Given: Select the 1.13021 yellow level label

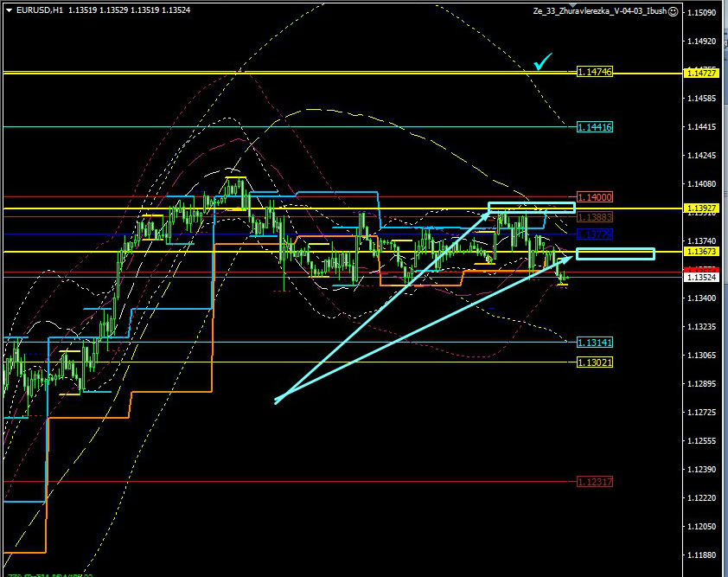Looking at the screenshot, I should click(595, 362).
